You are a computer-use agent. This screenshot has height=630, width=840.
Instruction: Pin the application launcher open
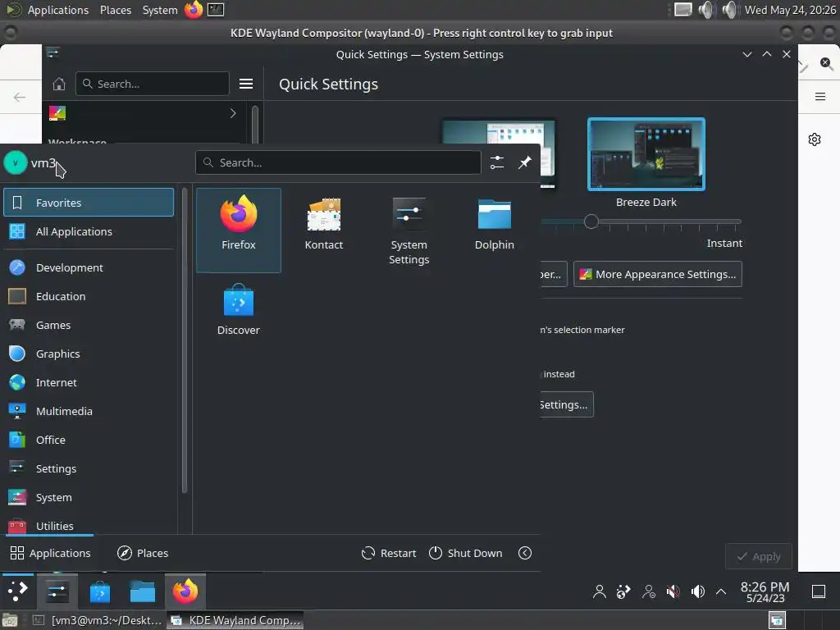524,162
